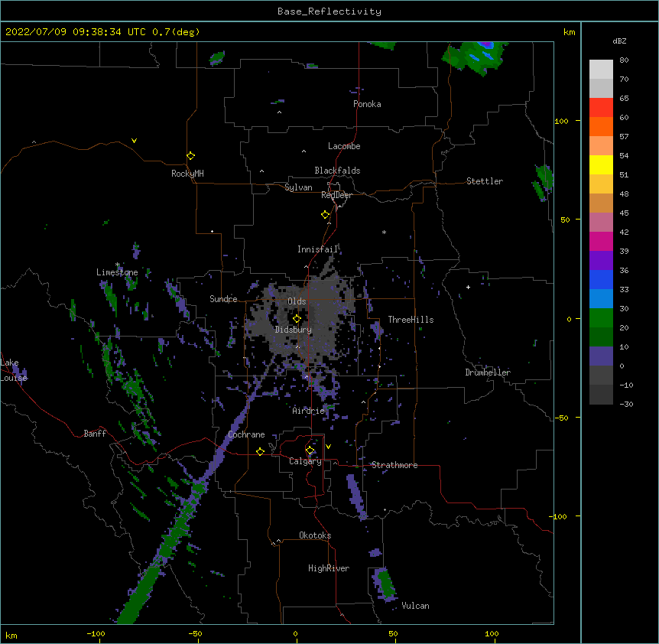Click the km label at top right
The width and height of the screenshot is (659, 644).
[x=569, y=32]
